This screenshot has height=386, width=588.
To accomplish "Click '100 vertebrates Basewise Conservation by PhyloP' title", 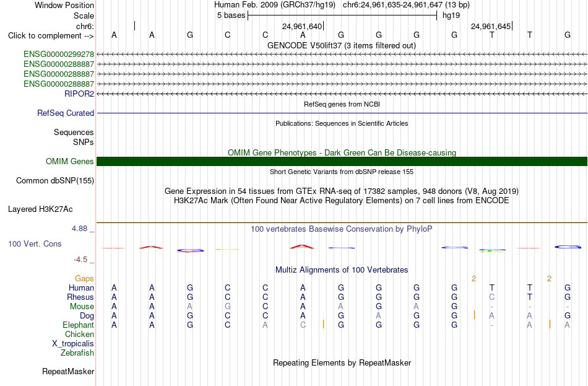I will click(342, 229).
